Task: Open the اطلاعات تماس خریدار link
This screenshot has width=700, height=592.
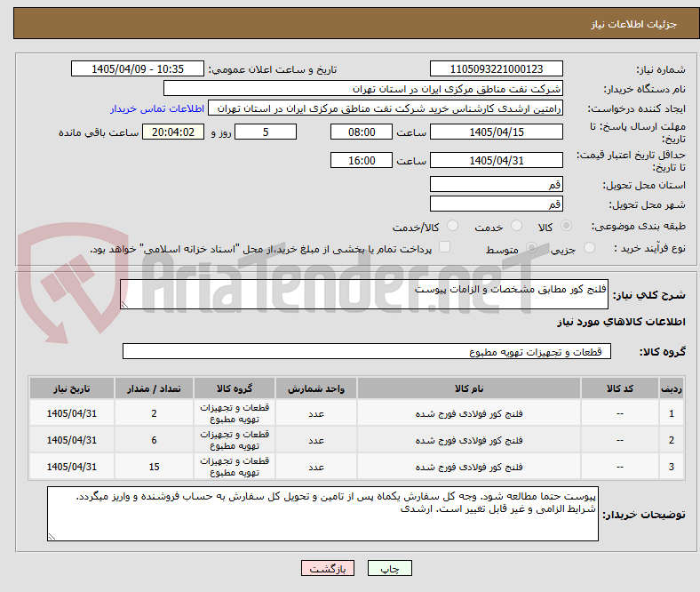Action: point(157,108)
